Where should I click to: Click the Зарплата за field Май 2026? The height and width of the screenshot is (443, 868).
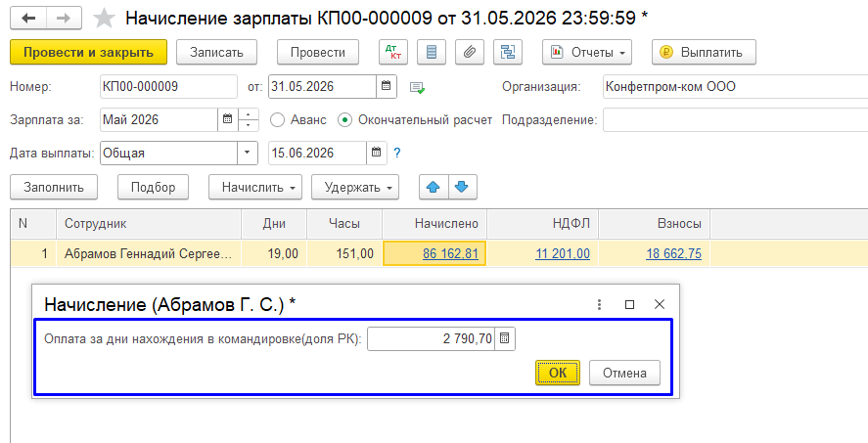159,119
